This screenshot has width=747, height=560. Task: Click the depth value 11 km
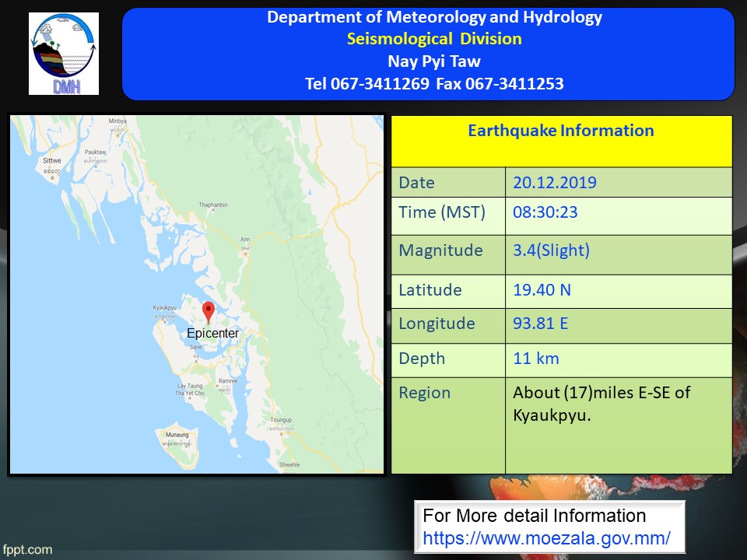point(535,359)
